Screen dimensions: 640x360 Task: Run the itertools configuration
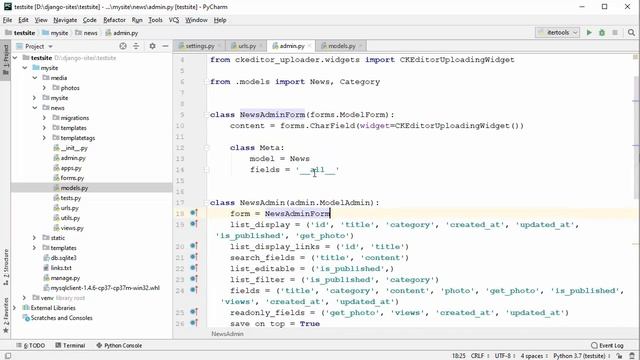[589, 32]
